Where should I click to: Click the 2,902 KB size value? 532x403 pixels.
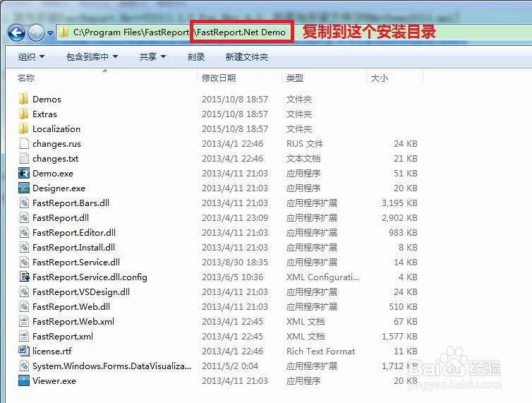point(399,217)
